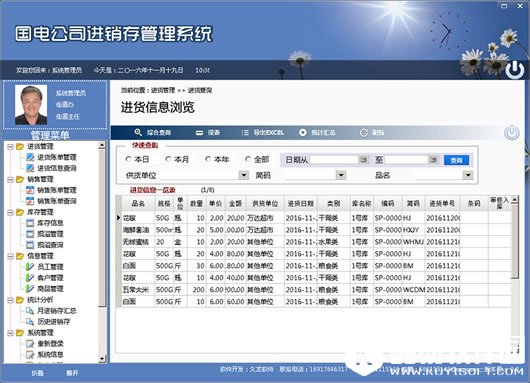The image size is (530, 383).
Task: Open 月进销存汇总 in the menu tree
Action: click(56, 310)
